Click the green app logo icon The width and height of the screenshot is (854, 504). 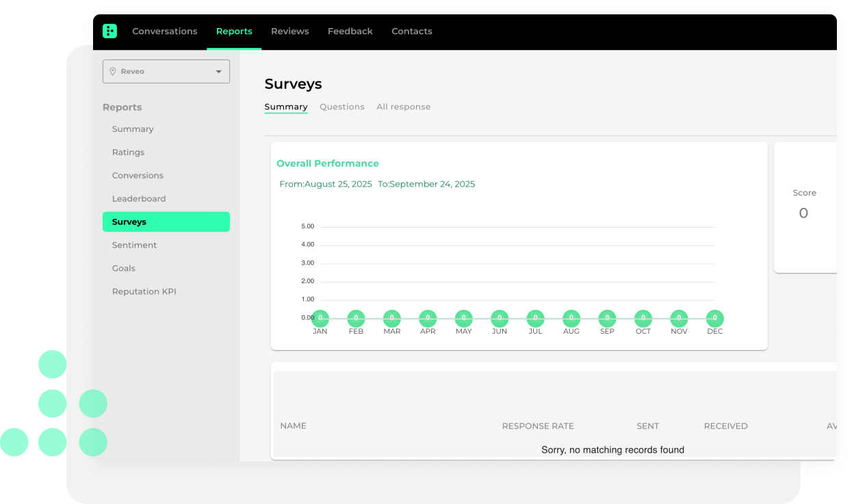coord(109,31)
